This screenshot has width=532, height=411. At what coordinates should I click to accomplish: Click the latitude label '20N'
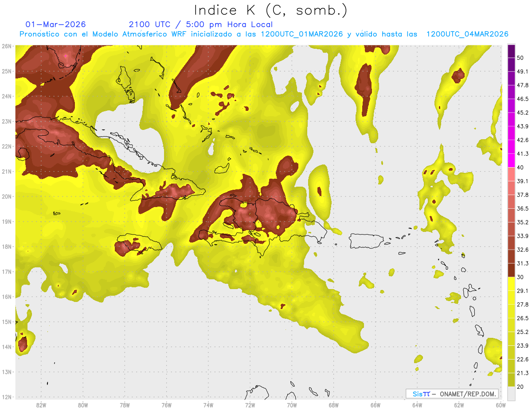point(7,197)
